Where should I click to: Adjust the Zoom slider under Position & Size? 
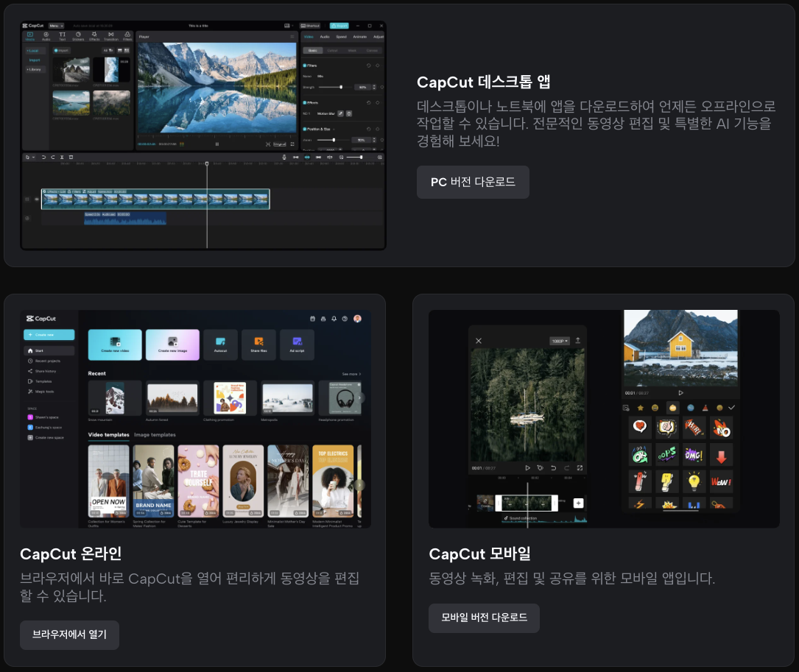tap(334, 140)
